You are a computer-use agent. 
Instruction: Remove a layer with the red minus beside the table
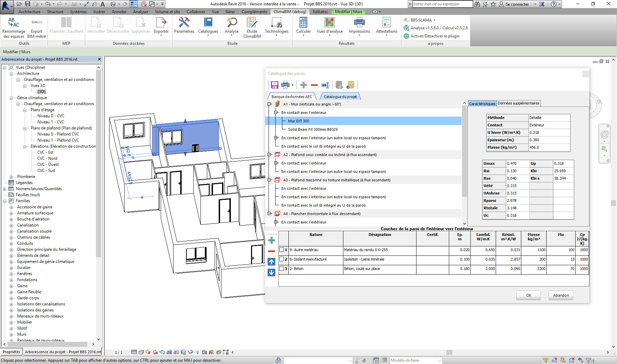(x=272, y=251)
